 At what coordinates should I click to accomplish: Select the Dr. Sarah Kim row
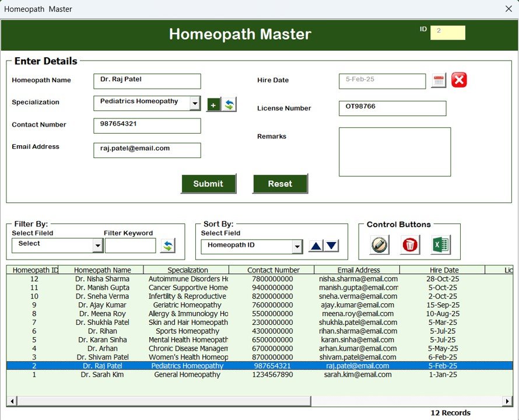(x=175, y=374)
